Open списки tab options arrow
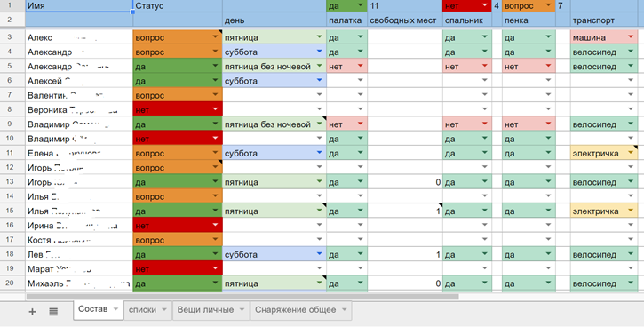 tap(163, 310)
